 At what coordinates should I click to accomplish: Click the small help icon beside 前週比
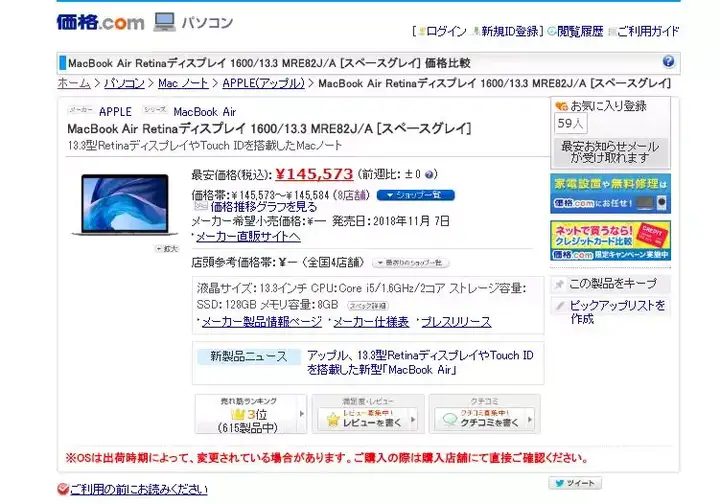(429, 174)
